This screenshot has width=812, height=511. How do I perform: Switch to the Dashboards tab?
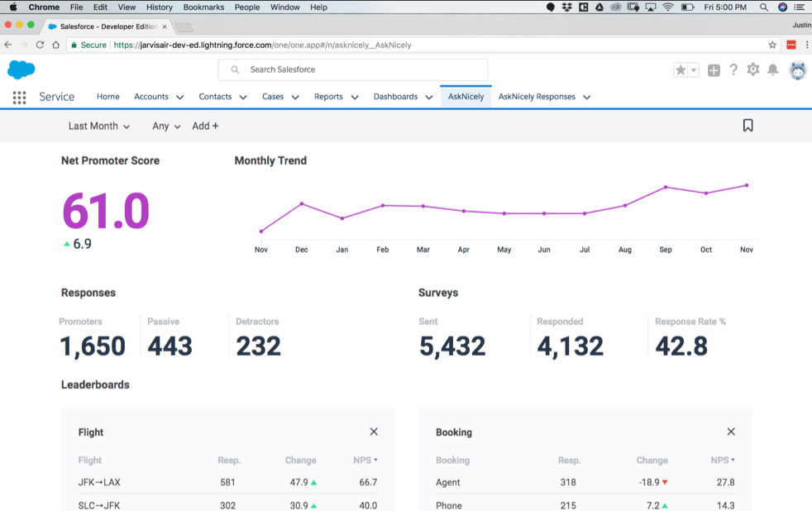(396, 96)
